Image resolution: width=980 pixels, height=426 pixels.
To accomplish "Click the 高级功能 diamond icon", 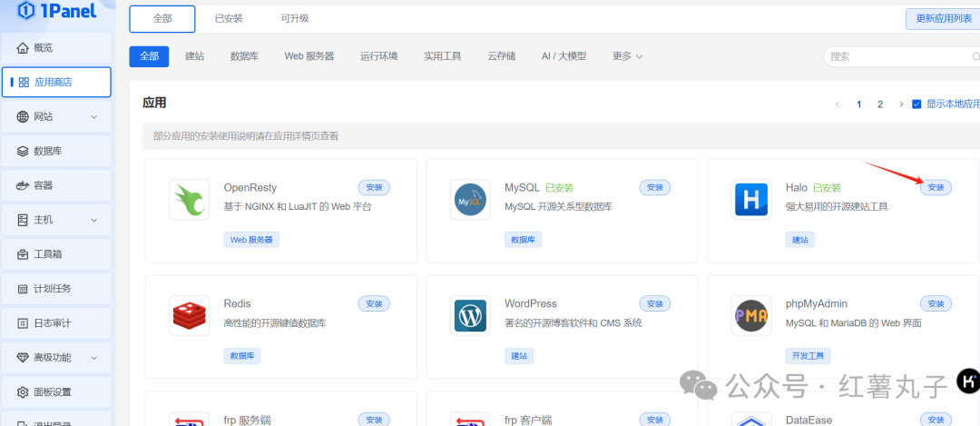I will pyautogui.click(x=23, y=357).
